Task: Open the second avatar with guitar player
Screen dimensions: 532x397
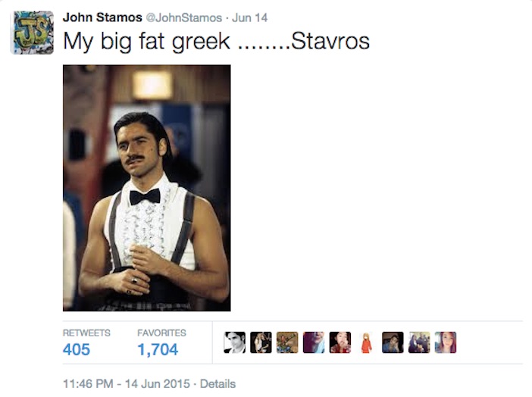Action: point(261,342)
